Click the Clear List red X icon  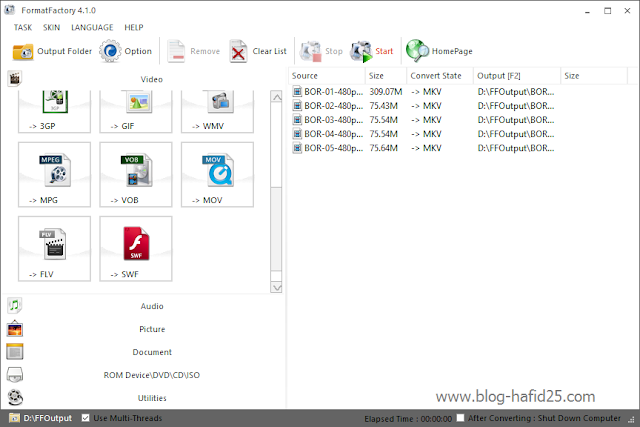coord(238,51)
